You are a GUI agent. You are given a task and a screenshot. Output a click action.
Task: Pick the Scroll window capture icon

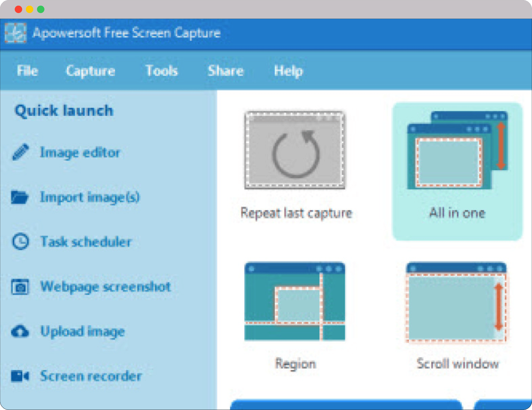coord(456,302)
